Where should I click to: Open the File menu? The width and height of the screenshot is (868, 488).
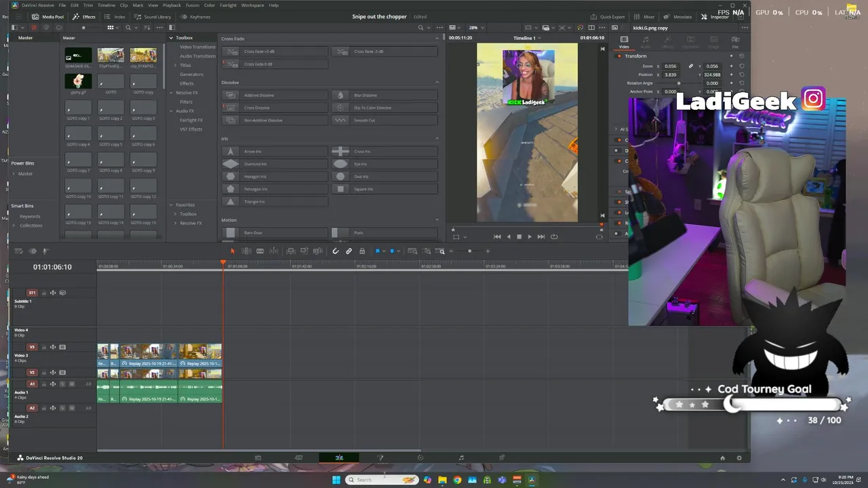(62, 5)
